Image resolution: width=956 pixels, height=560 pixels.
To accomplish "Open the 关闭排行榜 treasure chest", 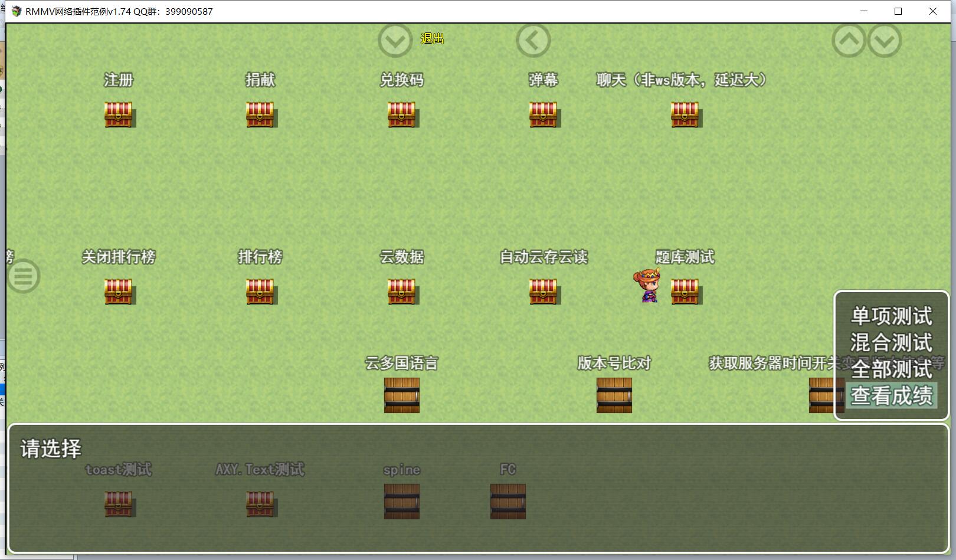I will pos(119,292).
